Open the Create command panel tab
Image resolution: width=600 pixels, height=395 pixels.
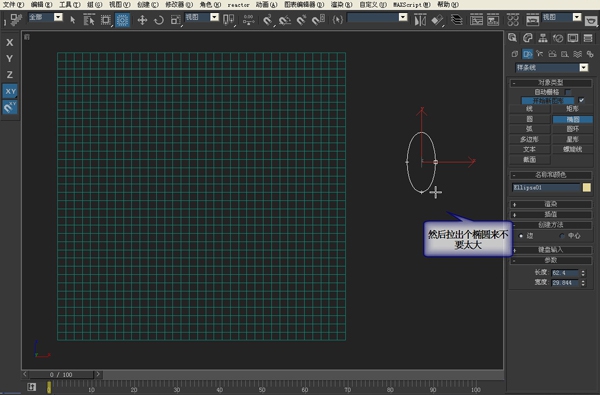coord(512,38)
